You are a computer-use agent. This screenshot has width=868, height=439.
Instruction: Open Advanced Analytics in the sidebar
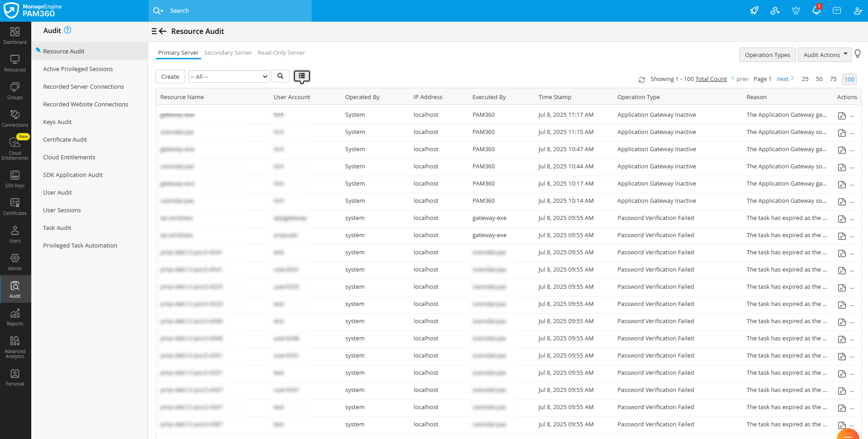(15, 347)
